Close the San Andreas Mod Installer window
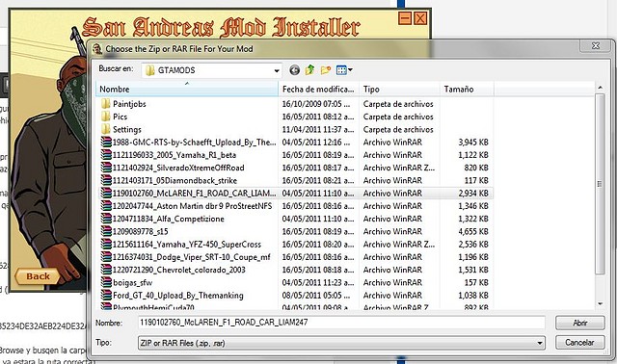617x364 pixels. [x=420, y=18]
